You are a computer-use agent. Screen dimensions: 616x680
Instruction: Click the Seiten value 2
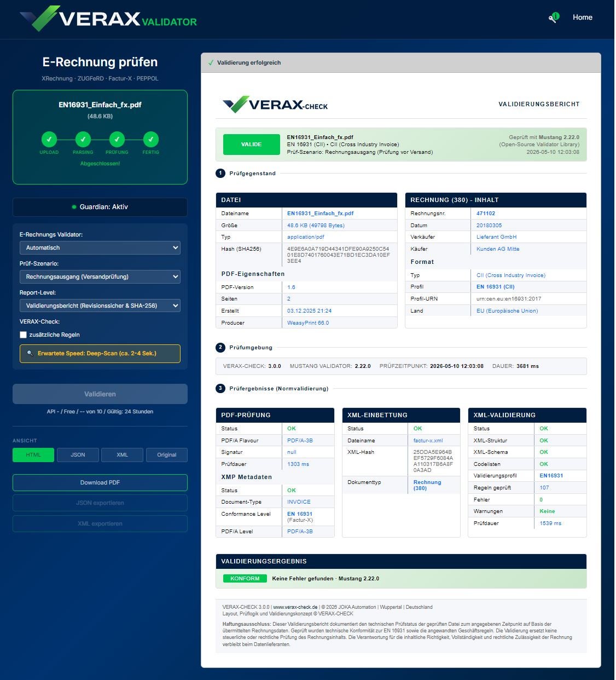(289, 299)
